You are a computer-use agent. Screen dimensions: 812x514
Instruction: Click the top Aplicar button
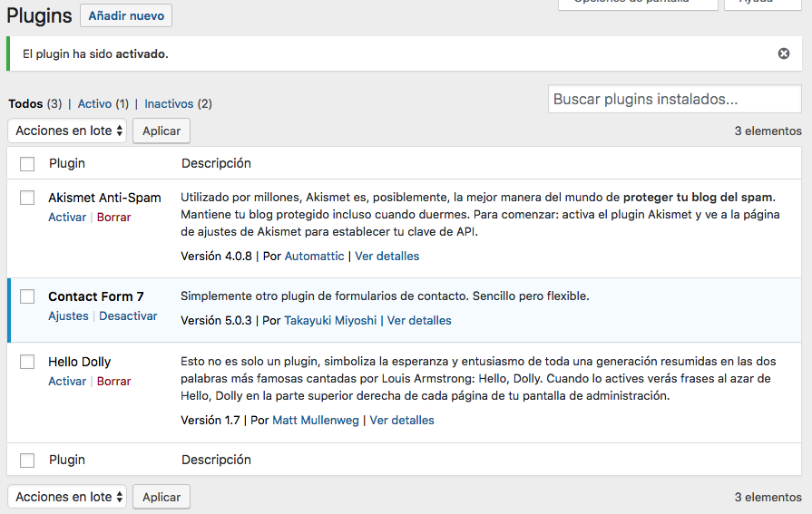[161, 131]
